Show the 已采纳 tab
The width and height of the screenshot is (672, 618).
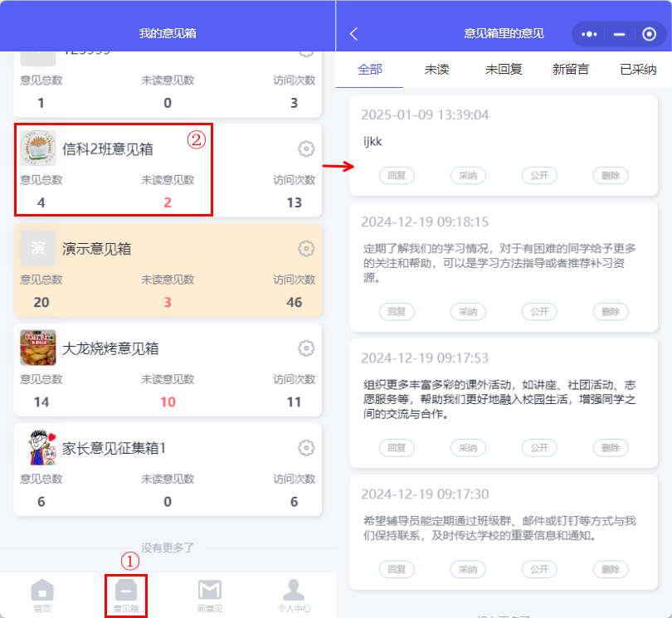tap(638, 70)
